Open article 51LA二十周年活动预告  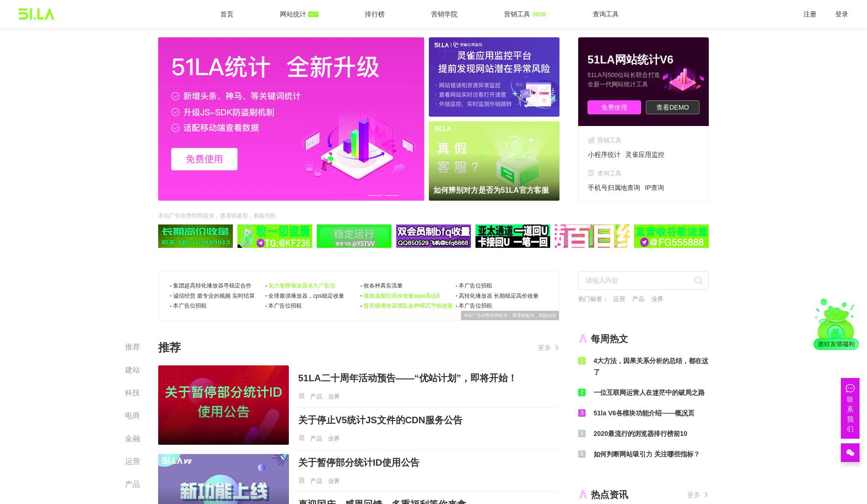406,378
